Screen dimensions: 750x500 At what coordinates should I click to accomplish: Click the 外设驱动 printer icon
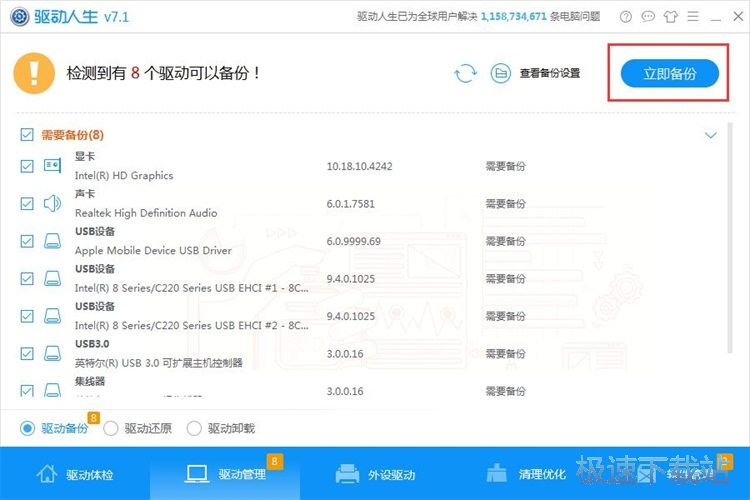pyautogui.click(x=347, y=474)
